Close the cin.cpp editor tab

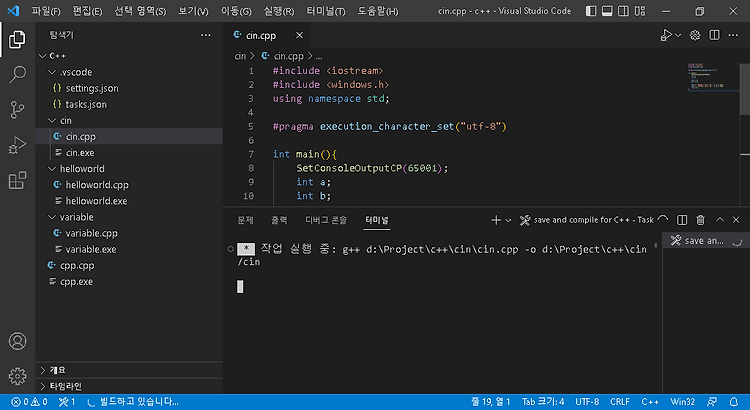click(299, 35)
